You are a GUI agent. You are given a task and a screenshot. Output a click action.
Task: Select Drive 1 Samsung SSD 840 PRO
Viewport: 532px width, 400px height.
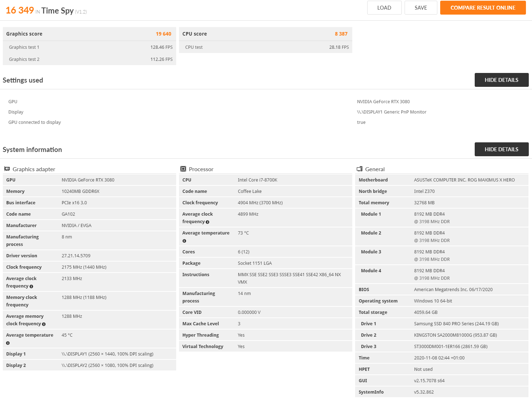tap(456, 323)
